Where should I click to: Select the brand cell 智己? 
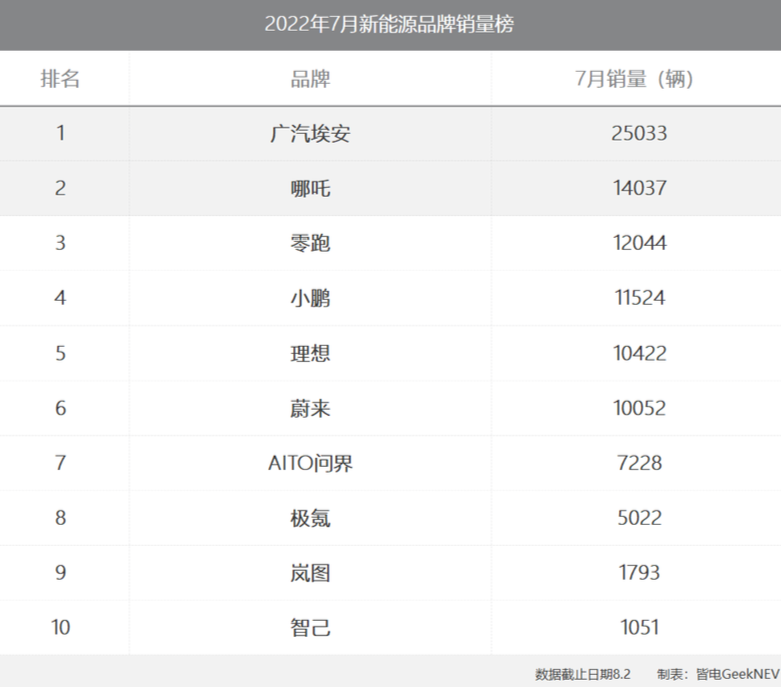[310, 628]
